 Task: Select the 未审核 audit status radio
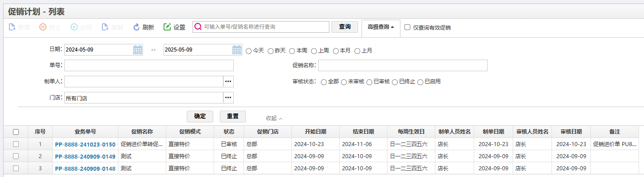(x=344, y=82)
